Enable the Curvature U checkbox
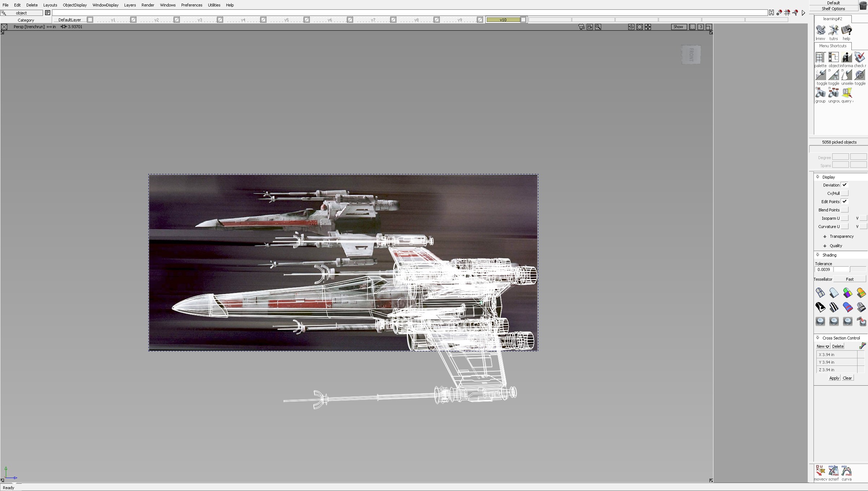The image size is (868, 491). click(x=844, y=226)
